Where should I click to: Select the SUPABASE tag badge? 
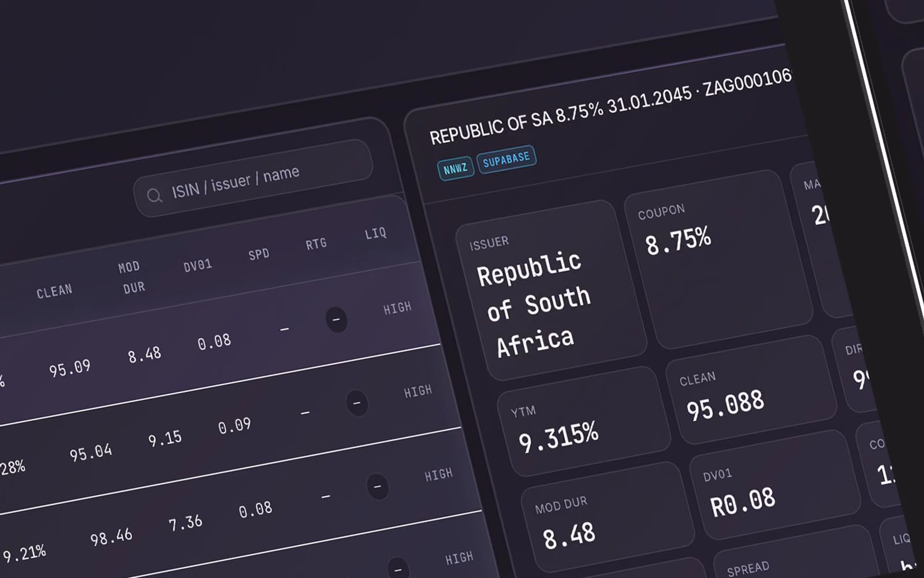(506, 160)
